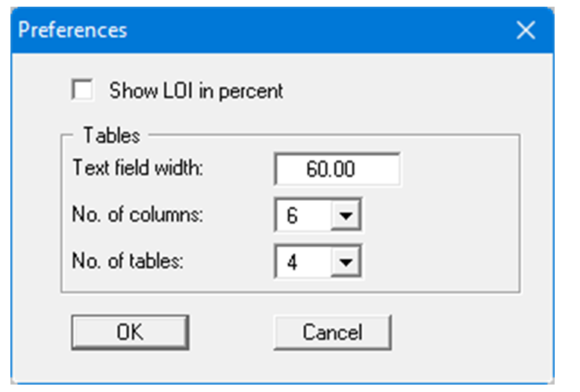
Task: Click the "Tables" group box heading
Action: pyautogui.click(x=111, y=135)
